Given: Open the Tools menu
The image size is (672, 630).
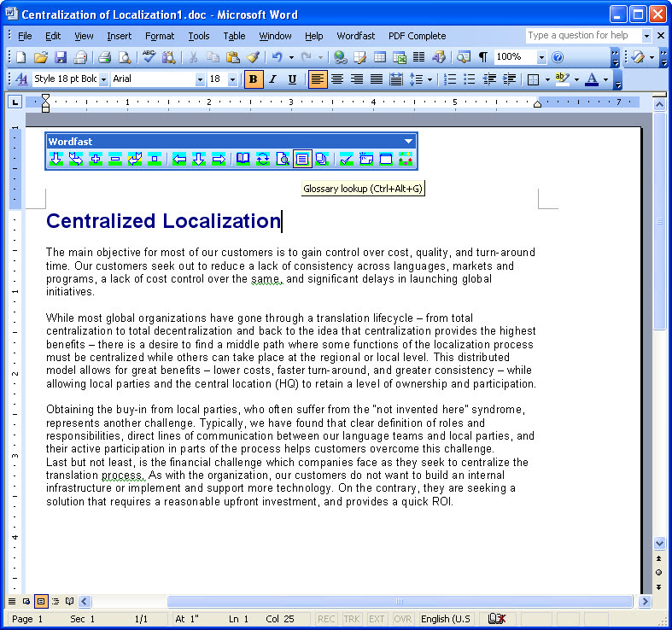Looking at the screenshot, I should coord(199,36).
